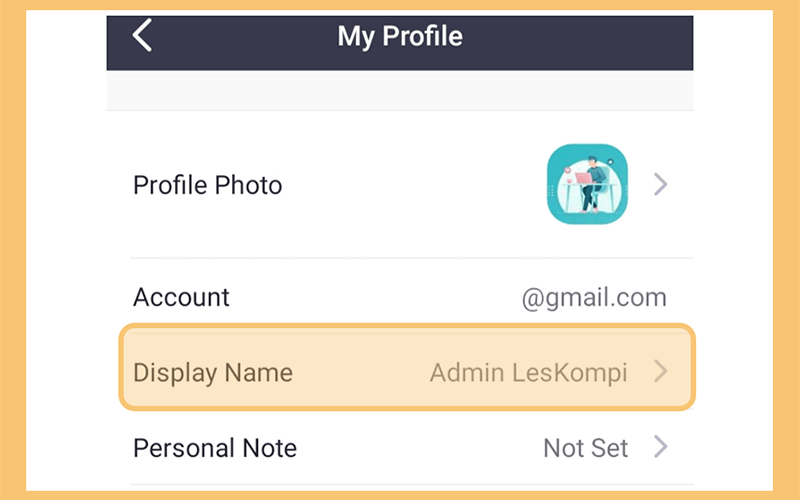Click the @gmail.com account value
The height and width of the screenshot is (500, 800).
(594, 297)
